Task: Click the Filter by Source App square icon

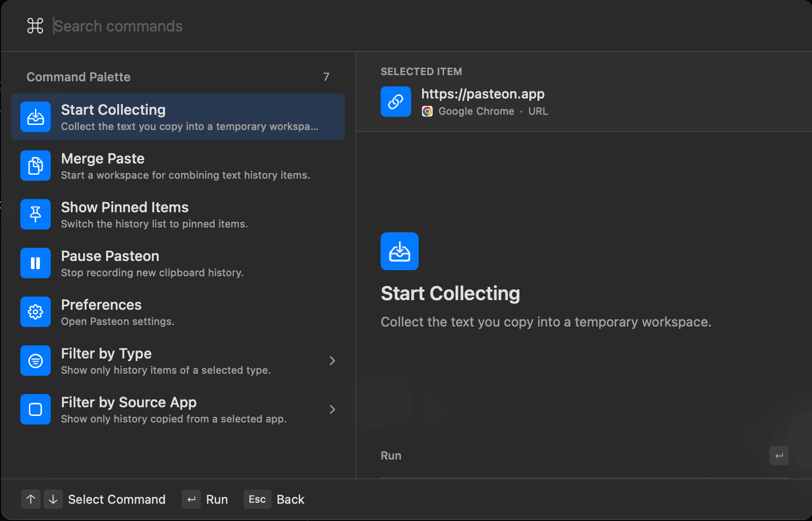Action: [x=36, y=409]
